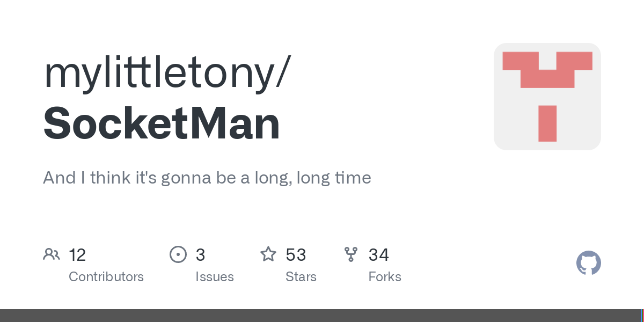
Task: Open the SocketMan repository title
Action: (162, 124)
